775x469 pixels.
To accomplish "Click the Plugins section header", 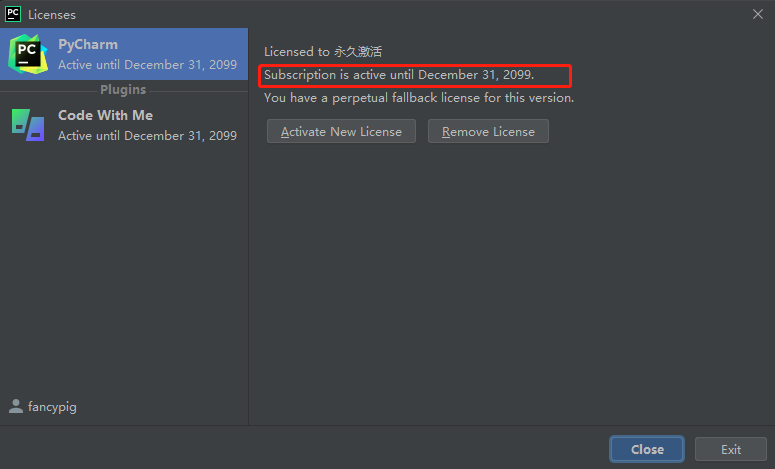I will 124,90.
